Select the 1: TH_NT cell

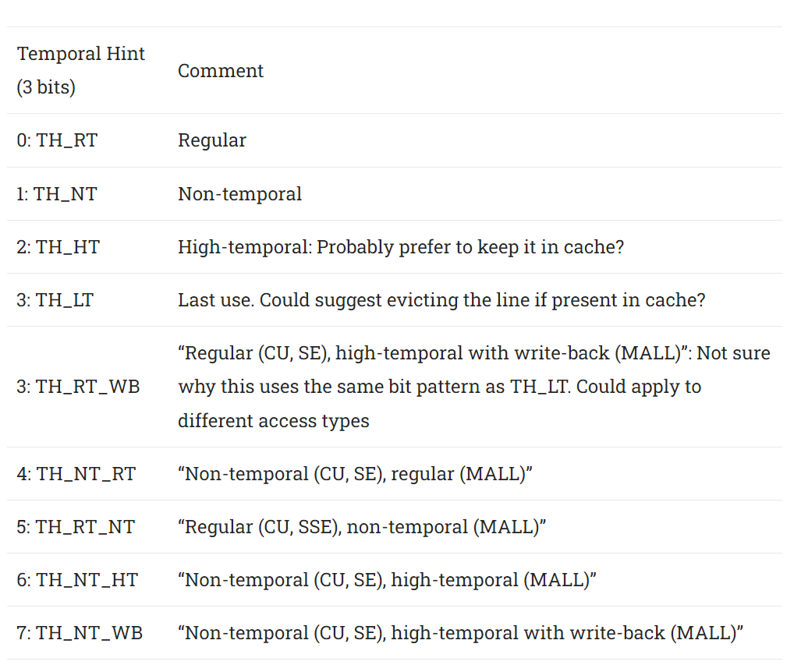point(57,194)
